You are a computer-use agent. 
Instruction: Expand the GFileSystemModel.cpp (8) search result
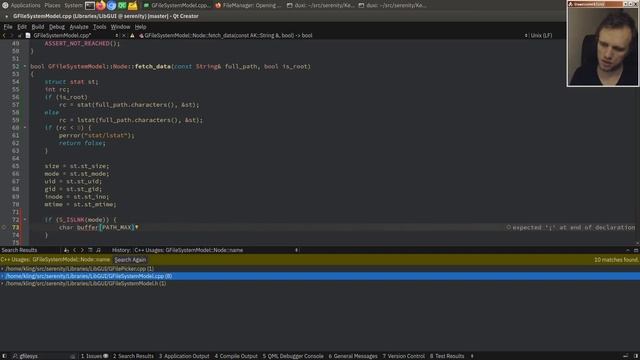2,276
